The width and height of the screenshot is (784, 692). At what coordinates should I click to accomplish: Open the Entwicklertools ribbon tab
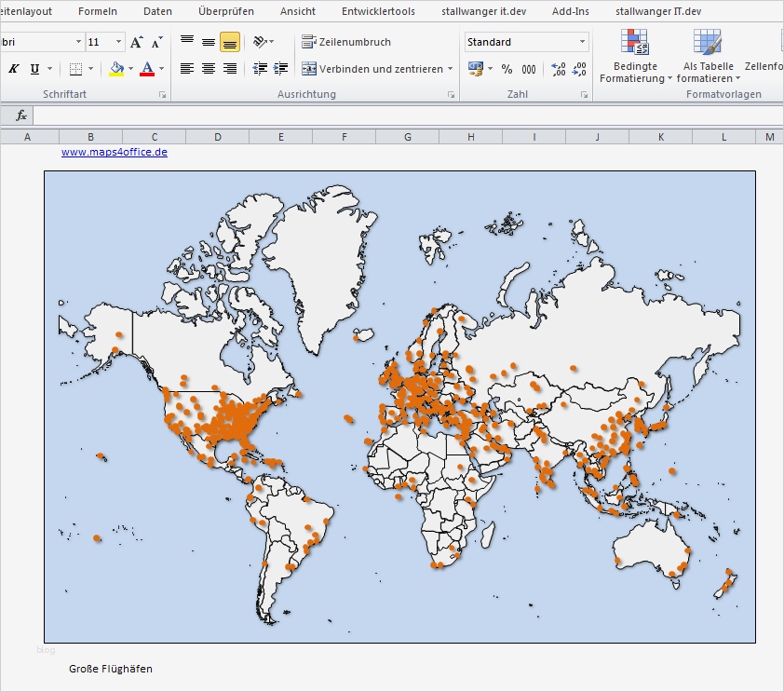pos(378,11)
